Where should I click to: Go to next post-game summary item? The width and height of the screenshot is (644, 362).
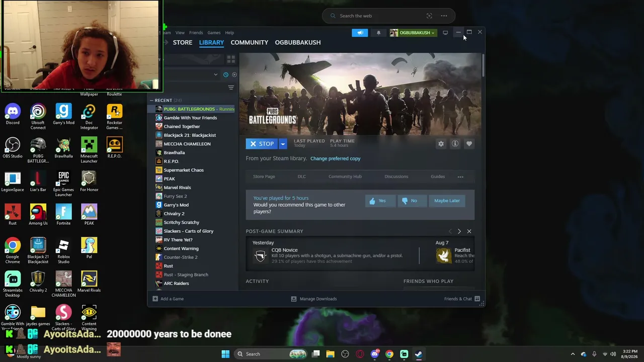(x=459, y=231)
